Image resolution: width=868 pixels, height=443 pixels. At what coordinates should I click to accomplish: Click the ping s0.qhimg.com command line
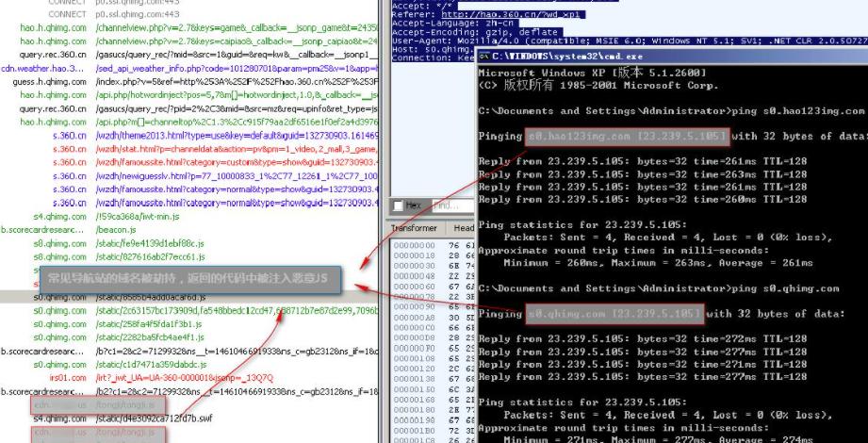coord(659,288)
